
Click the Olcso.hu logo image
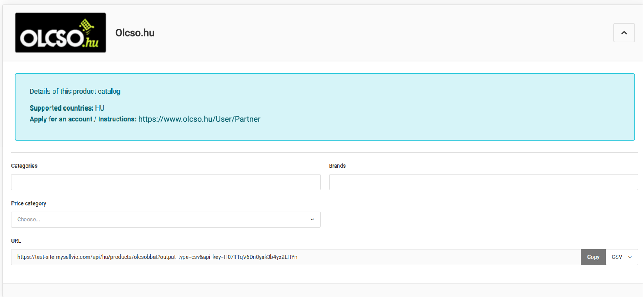coord(60,33)
